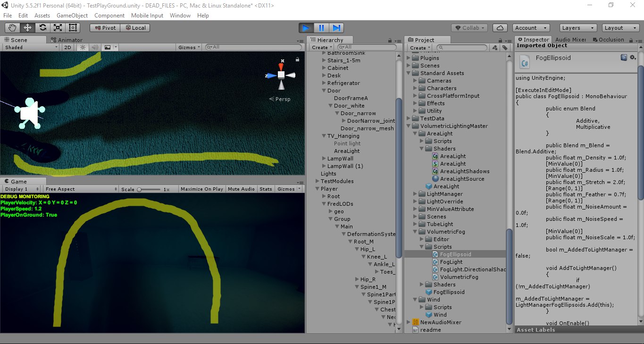Image resolution: width=644 pixels, height=344 pixels.
Task: Open the Free Aspect dropdown
Action: click(x=81, y=189)
